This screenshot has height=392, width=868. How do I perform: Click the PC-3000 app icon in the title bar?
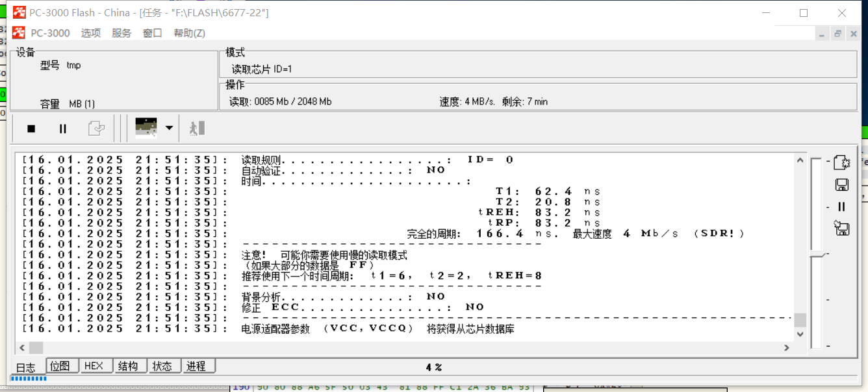tap(19, 12)
